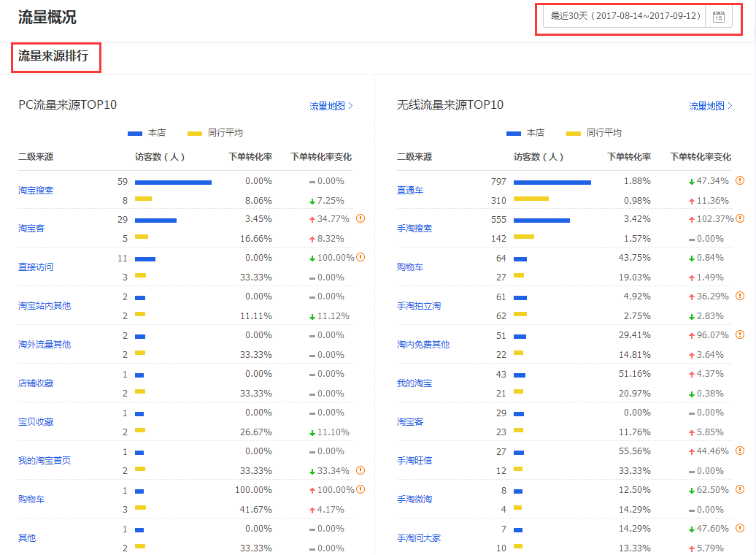
Task: Click the warning icon beside wireless 47.34% change
Action: (x=740, y=180)
